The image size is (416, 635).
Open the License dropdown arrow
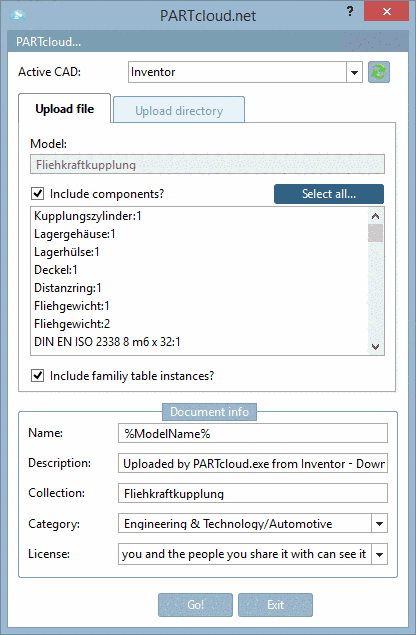(x=380, y=554)
